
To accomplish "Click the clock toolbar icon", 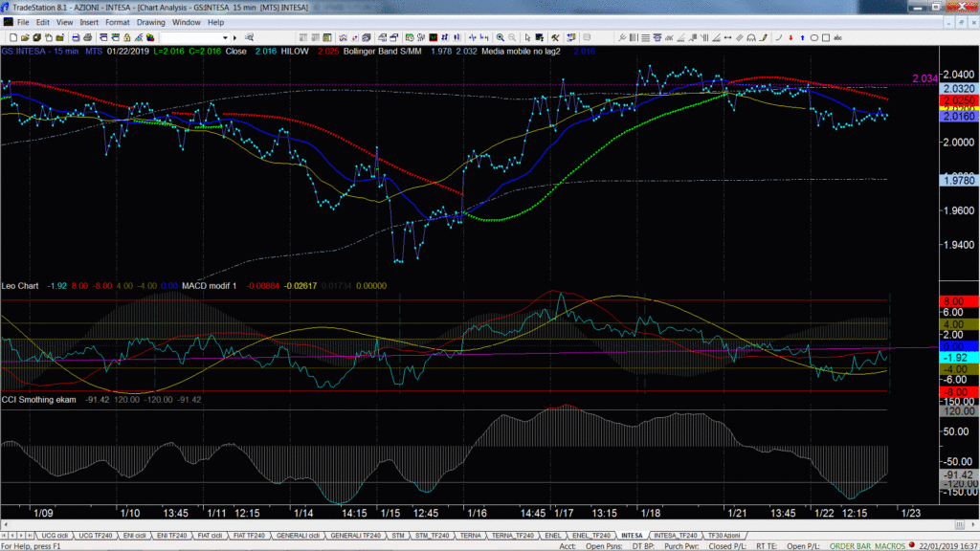I will pos(410,37).
